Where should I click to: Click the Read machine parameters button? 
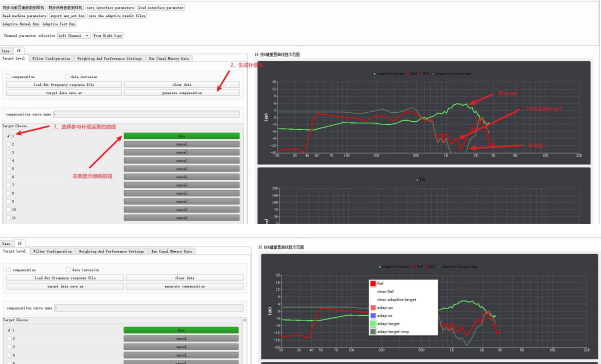pyautogui.click(x=25, y=16)
